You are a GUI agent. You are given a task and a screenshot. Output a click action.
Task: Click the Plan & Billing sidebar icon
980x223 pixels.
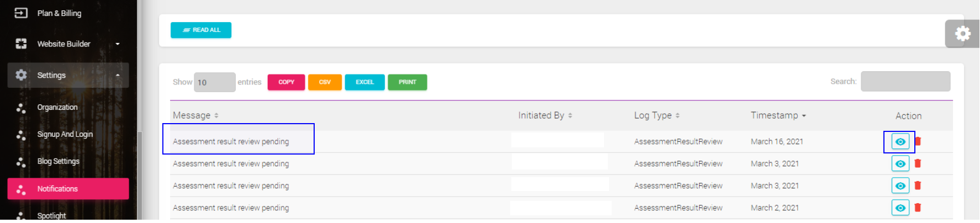click(x=21, y=13)
